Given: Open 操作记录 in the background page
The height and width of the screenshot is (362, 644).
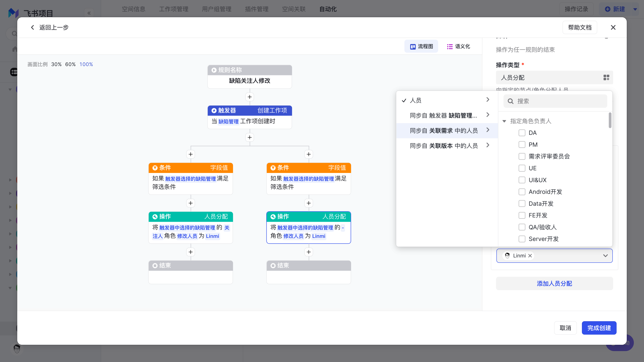Looking at the screenshot, I should (576, 9).
